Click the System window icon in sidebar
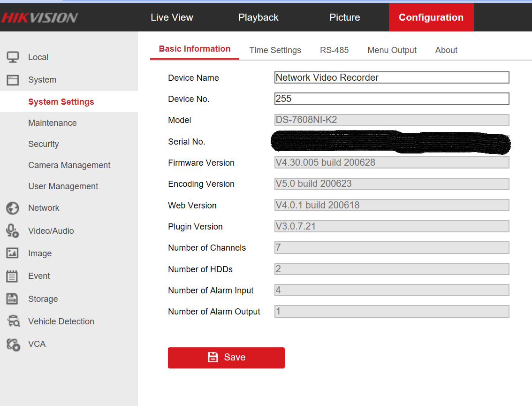The height and width of the screenshot is (406, 532). 13,80
